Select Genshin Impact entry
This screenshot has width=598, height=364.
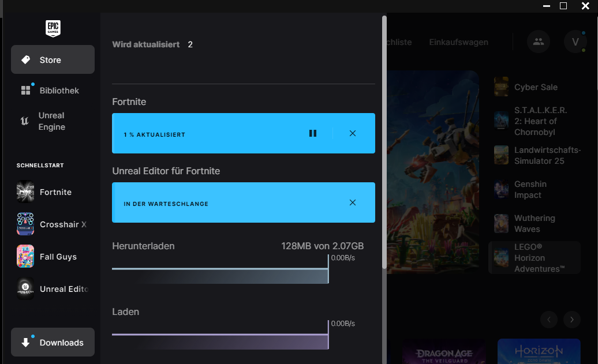[x=535, y=189]
